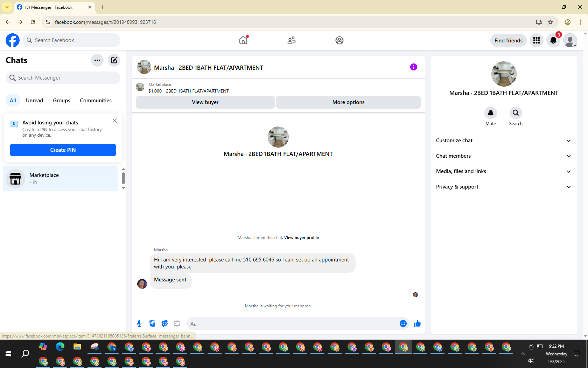Select the All chats filter
Viewport: 588px width, 368px height.
[x=13, y=101]
